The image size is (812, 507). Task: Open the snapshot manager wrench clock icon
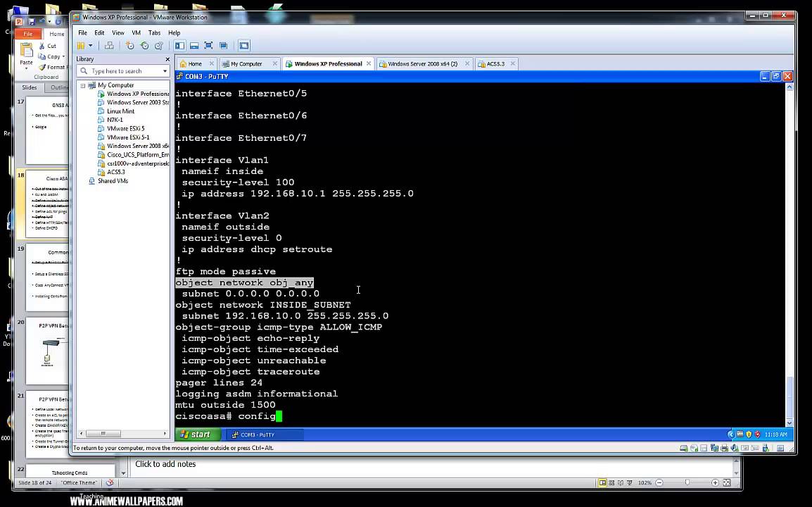(x=159, y=46)
